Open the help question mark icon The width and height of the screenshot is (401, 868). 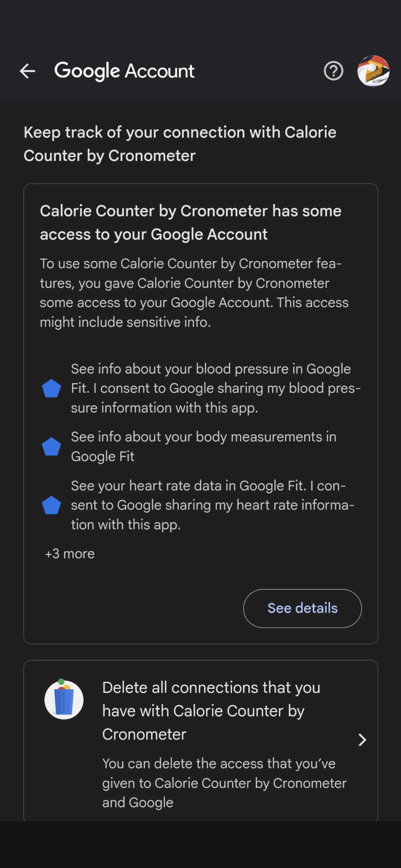click(333, 71)
